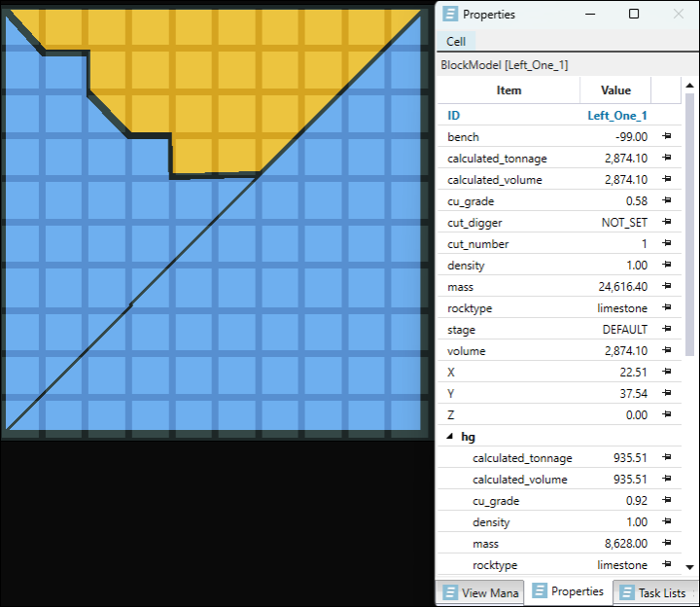The width and height of the screenshot is (700, 607).
Task: Click the pin icon beside bench row
Action: click(667, 136)
